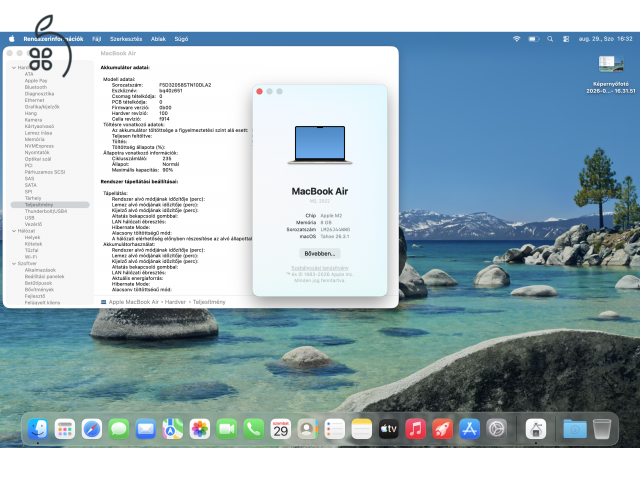This screenshot has width=640, height=480.
Task: Open the Trash in the Dock
Action: click(602, 429)
